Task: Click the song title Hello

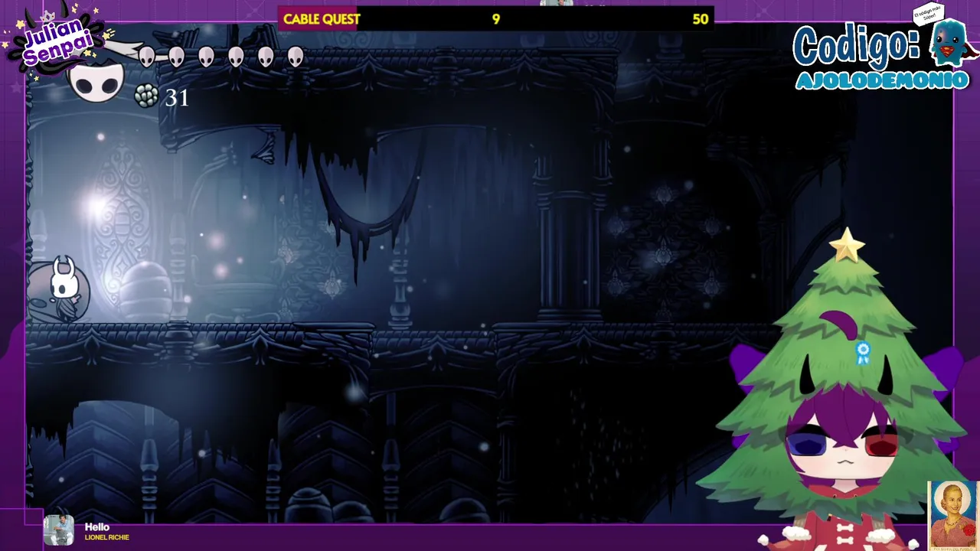Action: coord(97,527)
